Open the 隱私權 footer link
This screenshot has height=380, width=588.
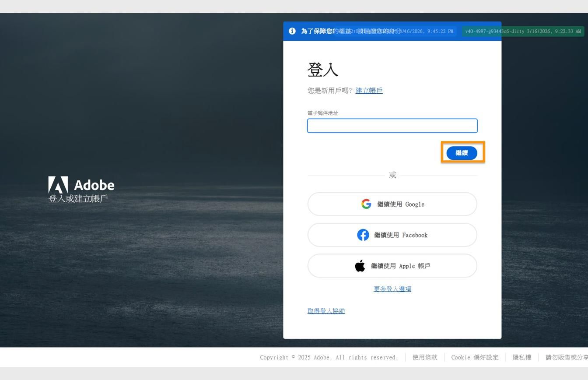(x=521, y=357)
